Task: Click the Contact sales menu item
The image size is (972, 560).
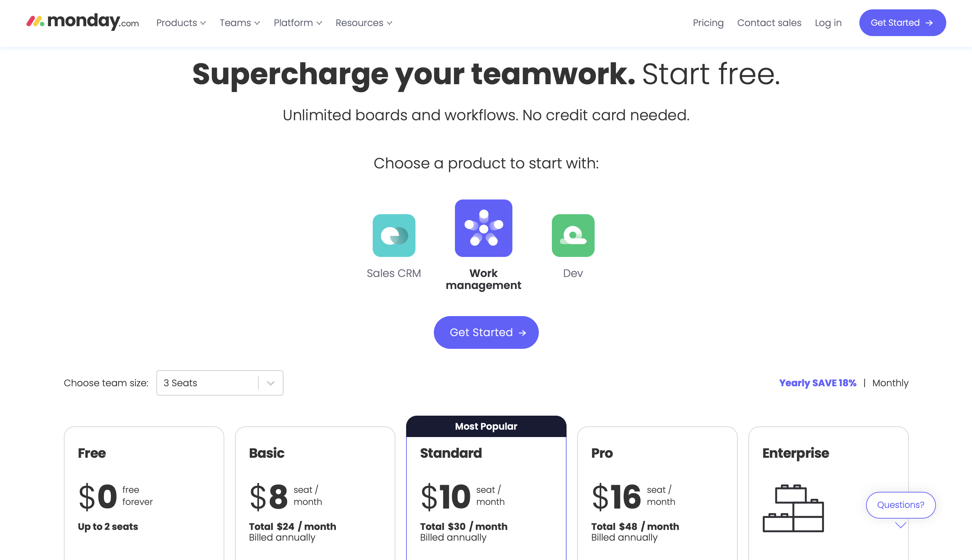Action: click(x=769, y=23)
